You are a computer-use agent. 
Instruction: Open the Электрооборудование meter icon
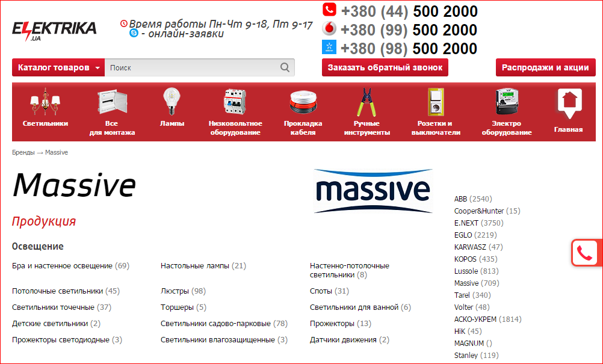click(x=507, y=102)
